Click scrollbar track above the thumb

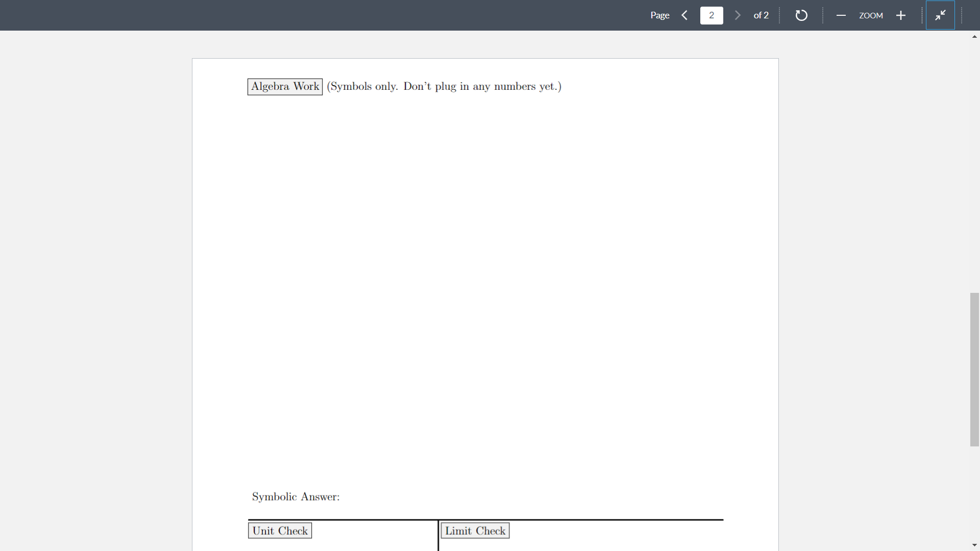coord(974,163)
